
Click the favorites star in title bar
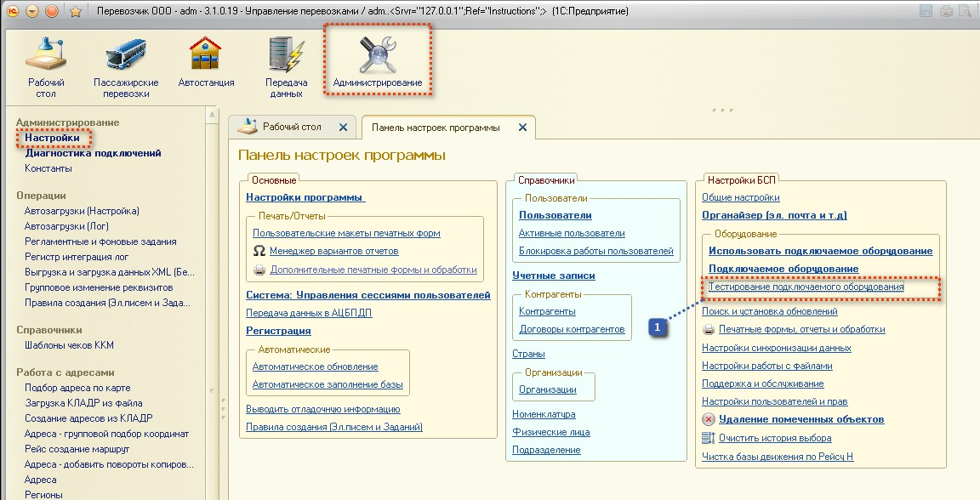pos(75,12)
